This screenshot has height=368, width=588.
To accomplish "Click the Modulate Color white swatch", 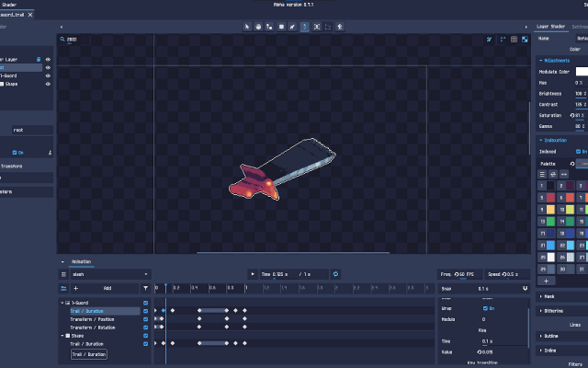I will tap(582, 72).
